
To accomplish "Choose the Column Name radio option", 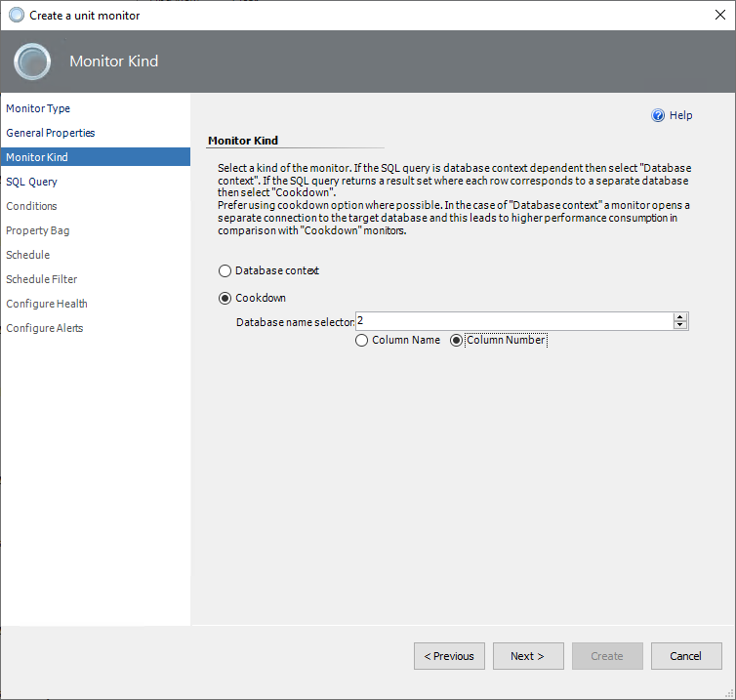I will pos(361,341).
